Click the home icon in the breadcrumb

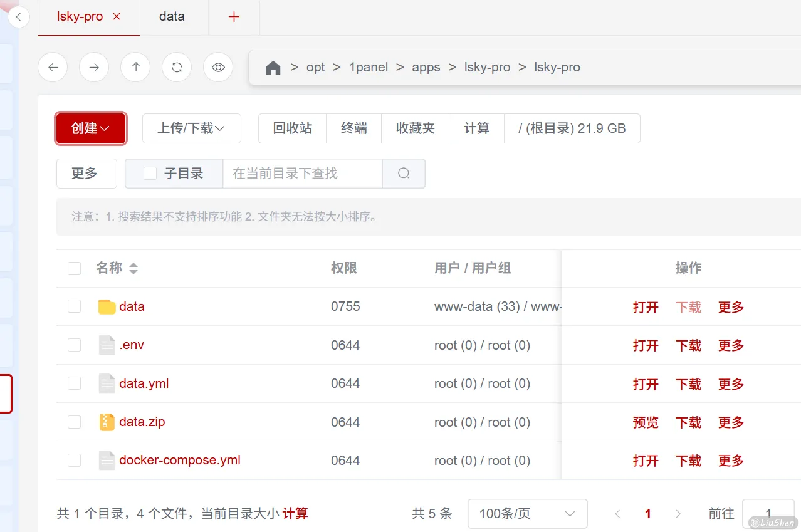[x=273, y=67]
